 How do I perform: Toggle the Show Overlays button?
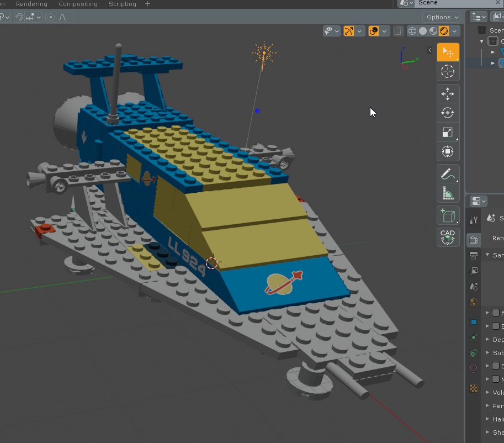point(374,31)
